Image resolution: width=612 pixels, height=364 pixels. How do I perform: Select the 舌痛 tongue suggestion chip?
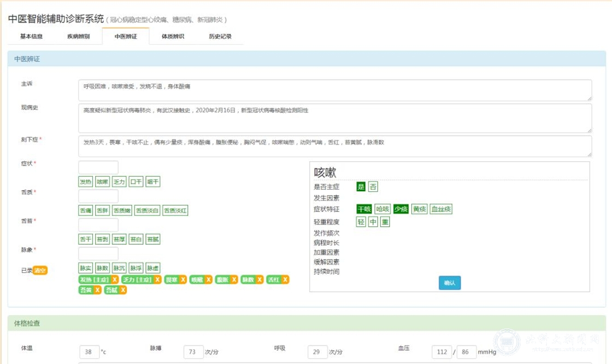[85, 210]
